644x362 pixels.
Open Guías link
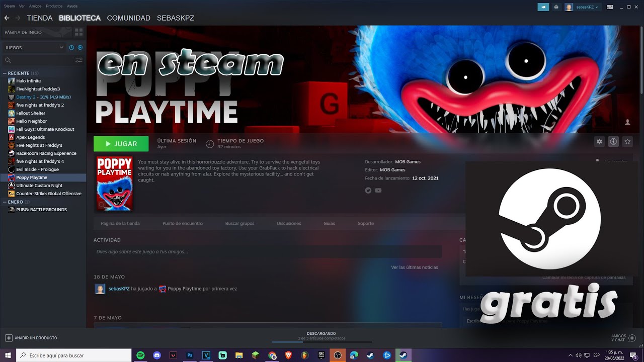click(x=329, y=223)
